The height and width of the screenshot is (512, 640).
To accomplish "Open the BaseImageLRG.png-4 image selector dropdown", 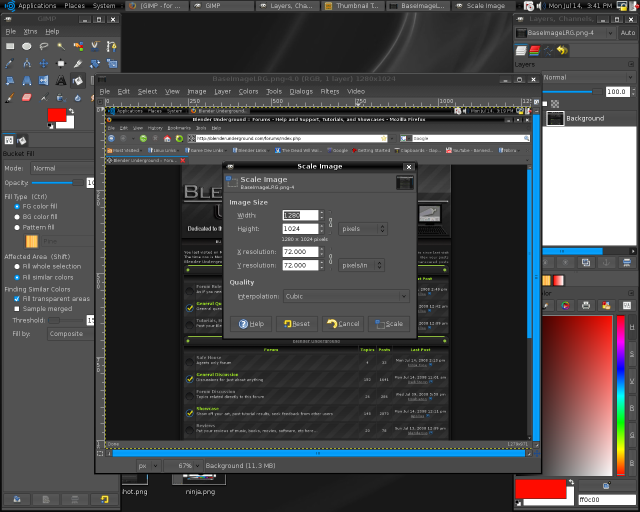I will point(565,33).
